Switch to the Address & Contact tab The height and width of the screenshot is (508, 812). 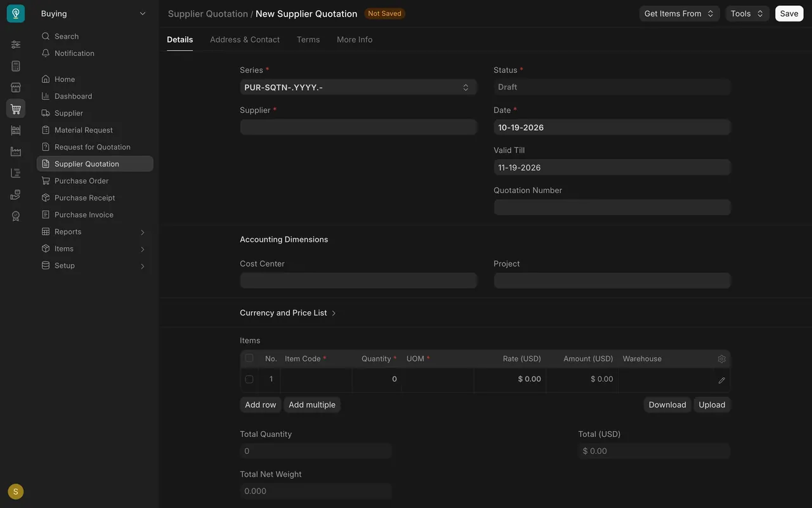245,39
